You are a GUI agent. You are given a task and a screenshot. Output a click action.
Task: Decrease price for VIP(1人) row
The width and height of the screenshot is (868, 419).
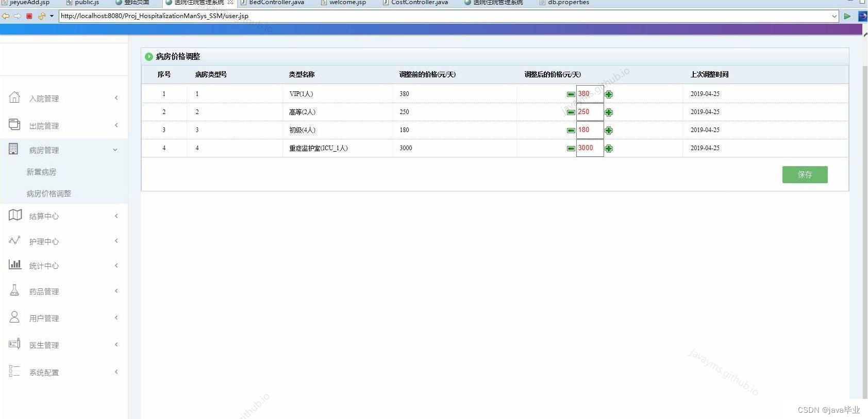click(x=571, y=94)
